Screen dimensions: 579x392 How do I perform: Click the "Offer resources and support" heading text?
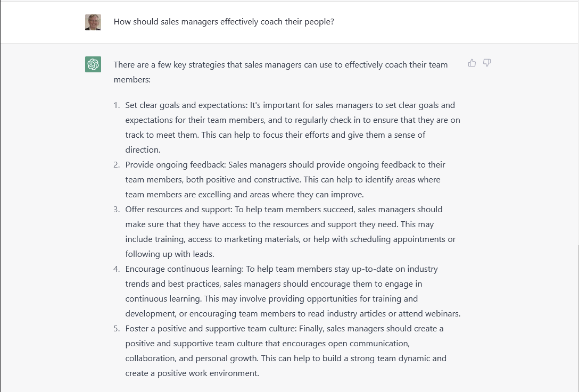[x=179, y=210]
